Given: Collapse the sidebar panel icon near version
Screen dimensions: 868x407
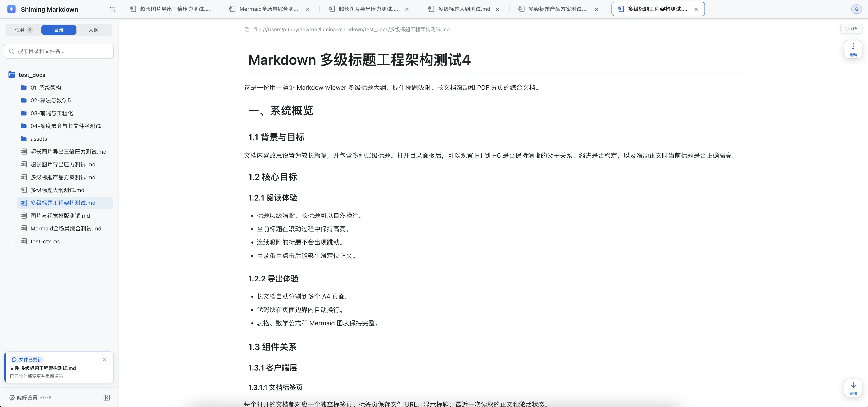Looking at the screenshot, I should pyautogui.click(x=106, y=398).
